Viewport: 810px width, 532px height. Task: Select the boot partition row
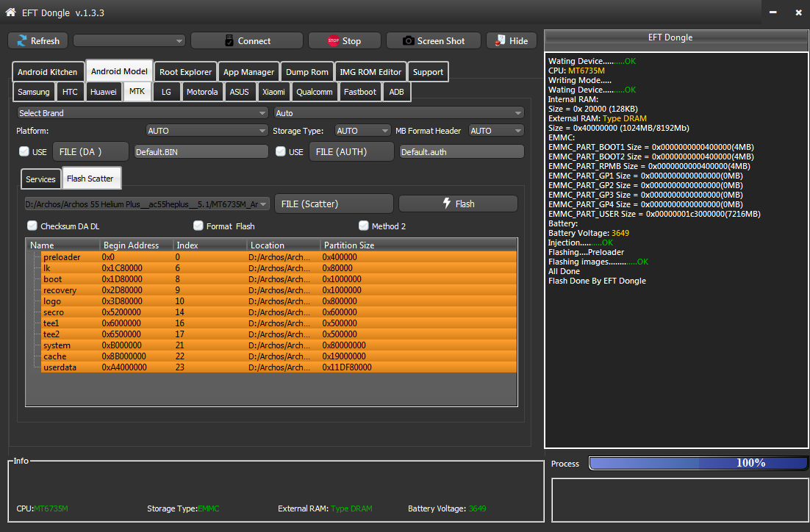tap(279, 279)
